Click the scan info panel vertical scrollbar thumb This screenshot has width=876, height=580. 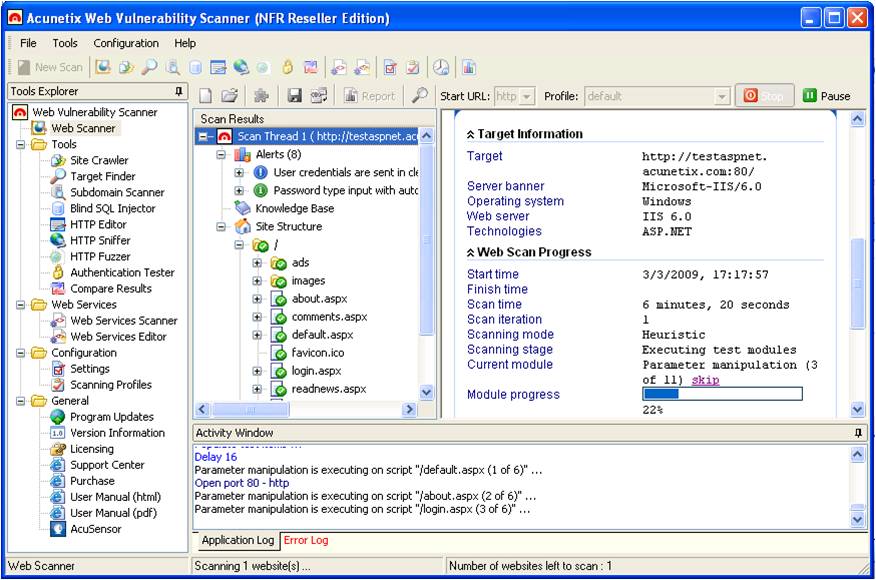click(858, 283)
